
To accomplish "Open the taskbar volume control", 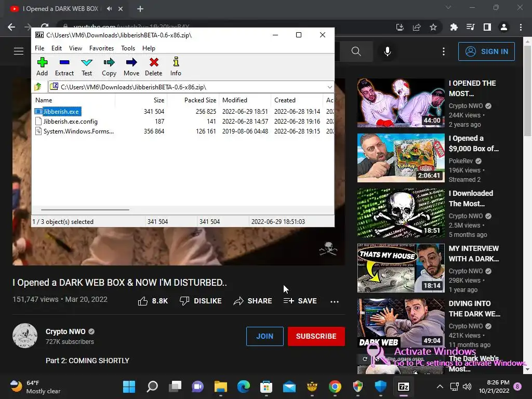I will pyautogui.click(x=467, y=387).
